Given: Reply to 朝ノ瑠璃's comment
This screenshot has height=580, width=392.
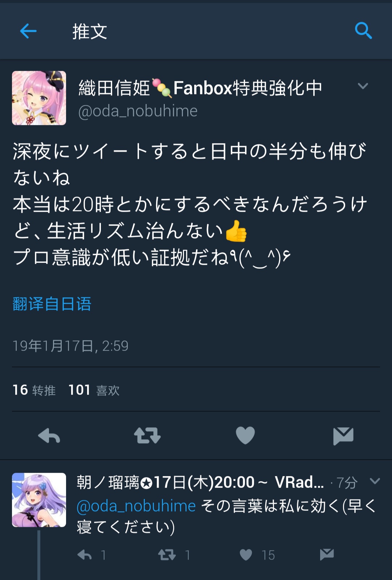Looking at the screenshot, I should click(x=85, y=555).
